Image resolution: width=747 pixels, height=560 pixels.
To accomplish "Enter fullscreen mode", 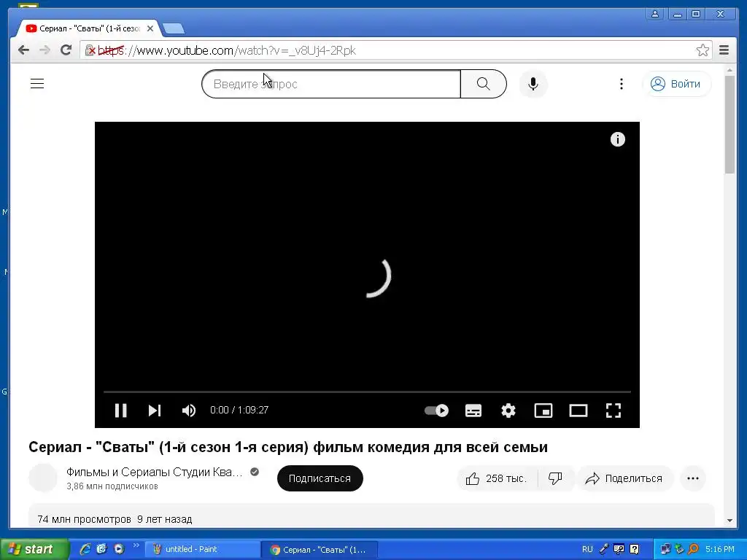I will click(613, 410).
